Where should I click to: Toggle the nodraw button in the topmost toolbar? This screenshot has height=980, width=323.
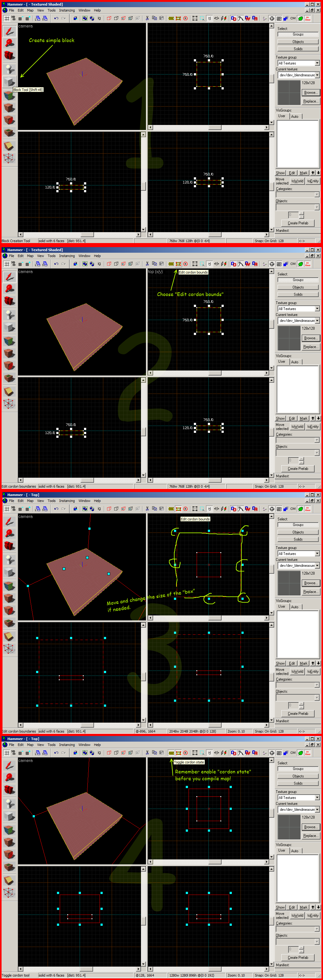(308, 18)
